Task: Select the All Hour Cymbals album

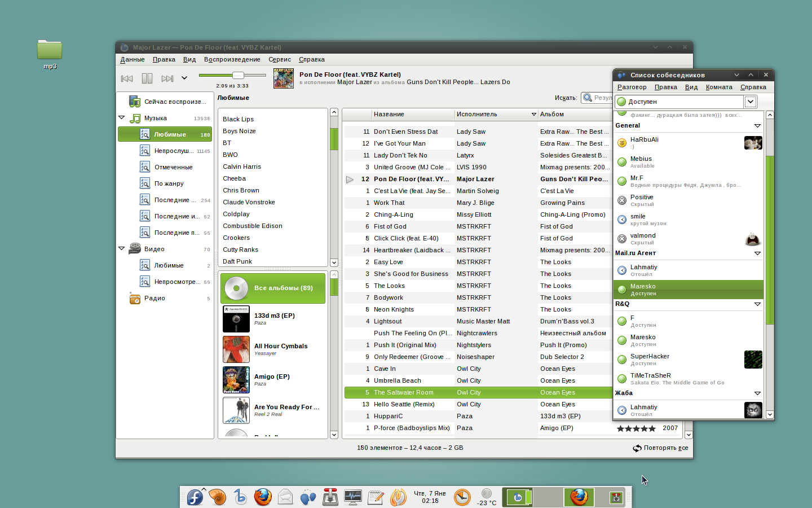Action: click(x=273, y=349)
